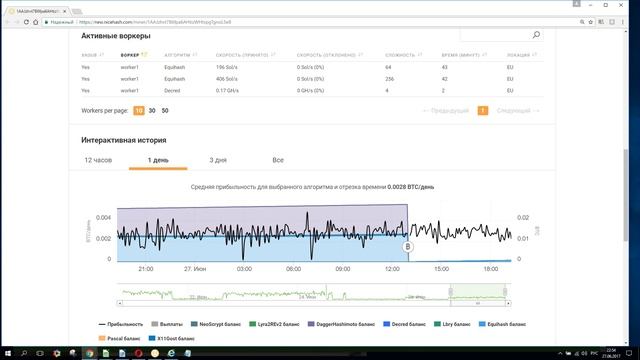Toggle Pascal баланс in legend
The height and width of the screenshot is (360, 640).
click(x=120, y=338)
